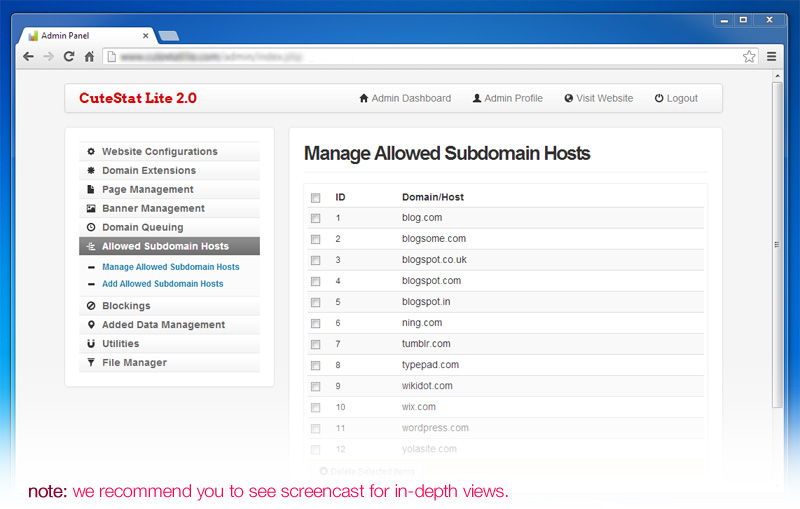
Task: Click the browser back arrow
Action: (x=28, y=57)
